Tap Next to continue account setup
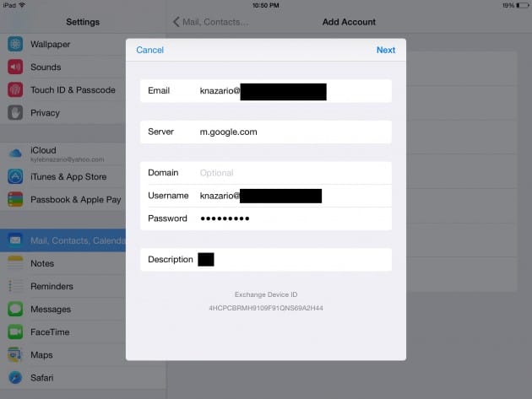 click(386, 50)
